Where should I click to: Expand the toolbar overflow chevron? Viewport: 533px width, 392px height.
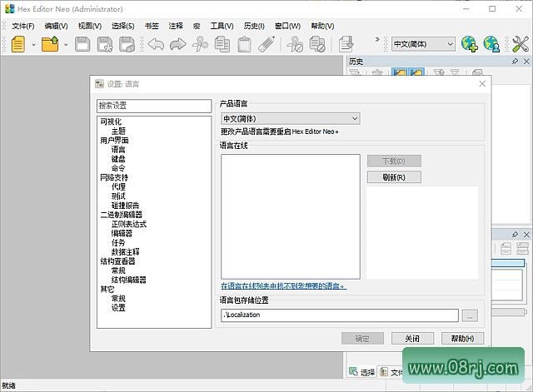tap(377, 39)
